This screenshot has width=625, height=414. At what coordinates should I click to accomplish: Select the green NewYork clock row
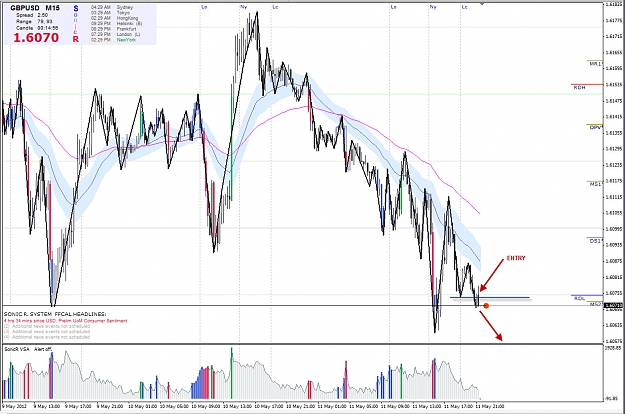click(x=113, y=40)
